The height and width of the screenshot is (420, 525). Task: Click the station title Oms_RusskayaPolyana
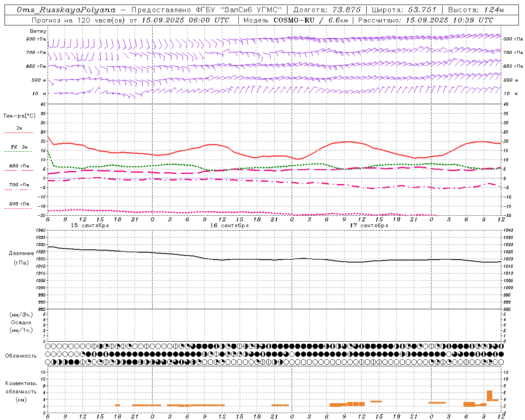(x=66, y=10)
